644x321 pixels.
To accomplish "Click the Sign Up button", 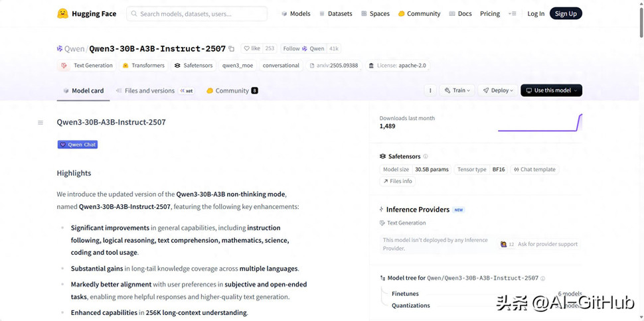I will (x=566, y=13).
